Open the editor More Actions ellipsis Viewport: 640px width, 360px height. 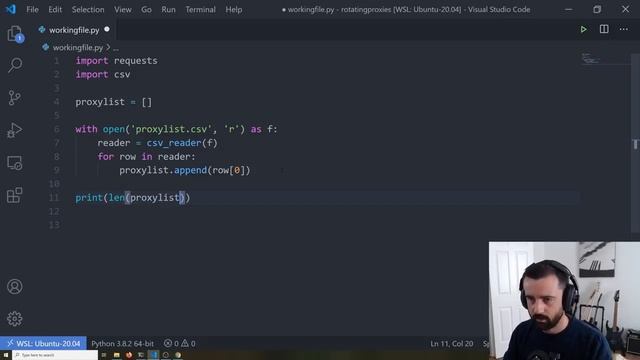click(x=624, y=29)
